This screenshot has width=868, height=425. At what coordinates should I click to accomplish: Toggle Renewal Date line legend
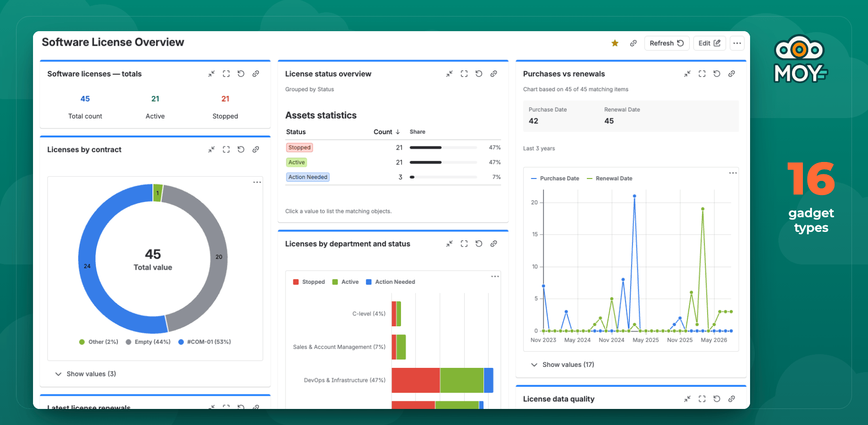[609, 178]
